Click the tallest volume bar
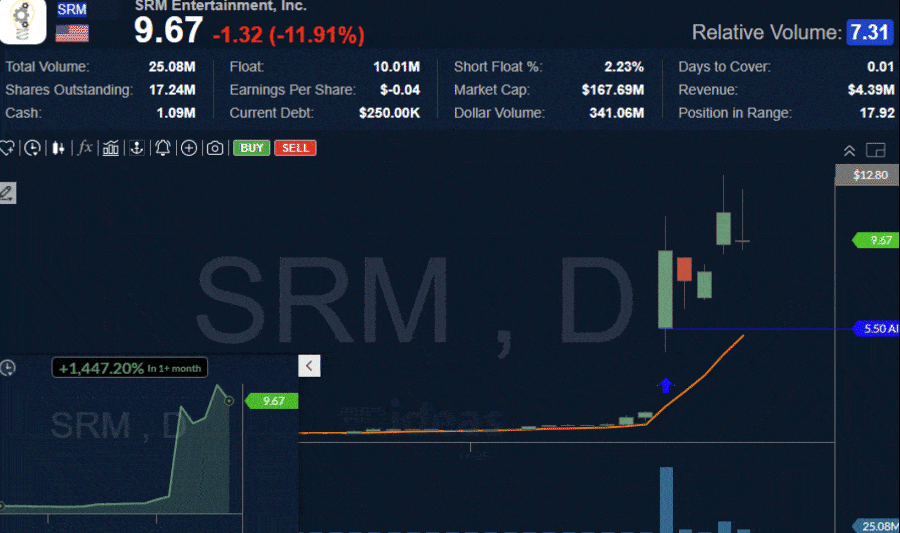This screenshot has height=533, width=900. point(666,500)
